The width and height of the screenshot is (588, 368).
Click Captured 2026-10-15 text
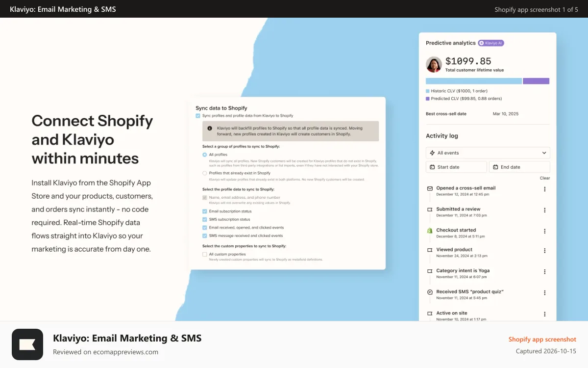click(546, 351)
